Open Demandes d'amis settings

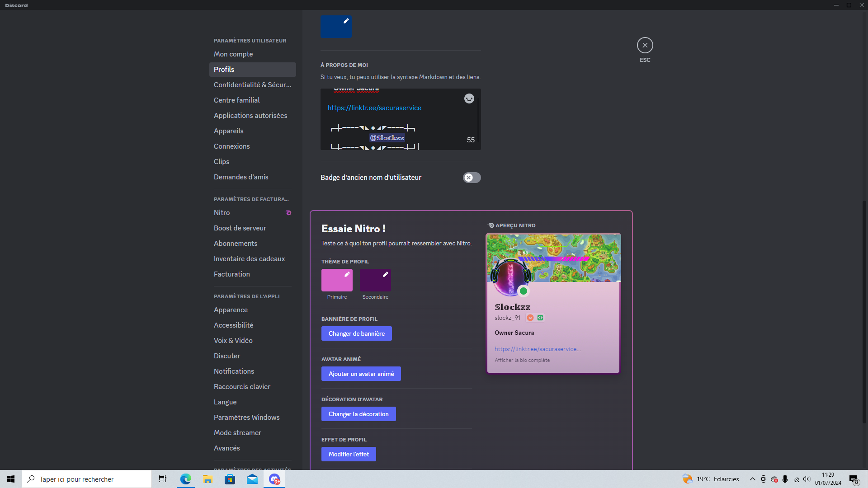(x=252, y=177)
